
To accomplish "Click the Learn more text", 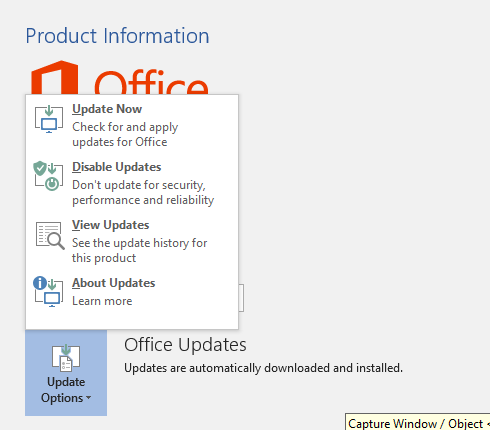I will point(102,301).
